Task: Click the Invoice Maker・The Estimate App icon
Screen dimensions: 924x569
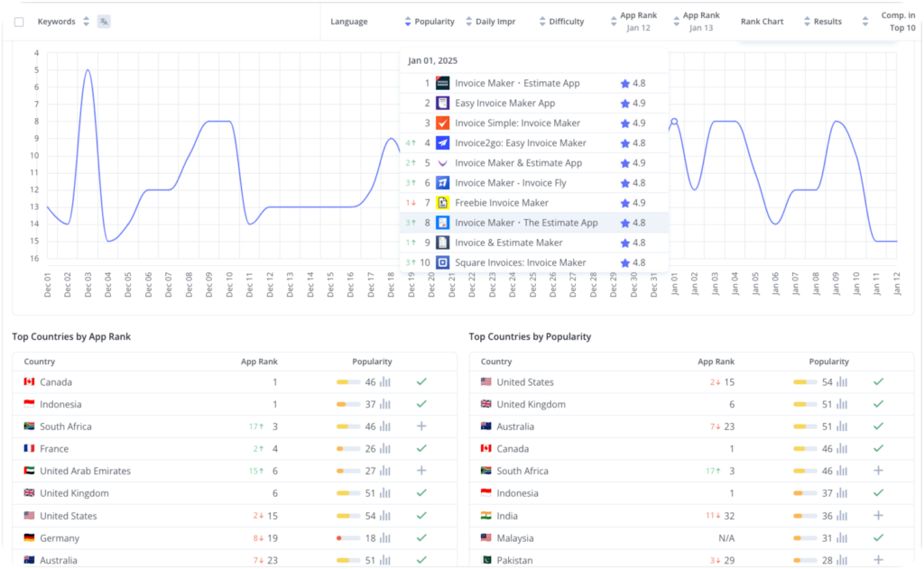Action: tap(442, 223)
